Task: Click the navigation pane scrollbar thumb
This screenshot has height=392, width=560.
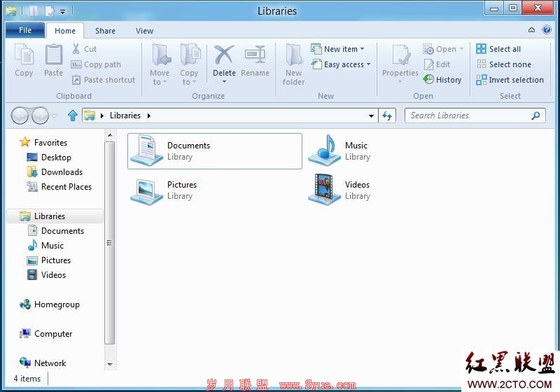Action: [x=110, y=243]
